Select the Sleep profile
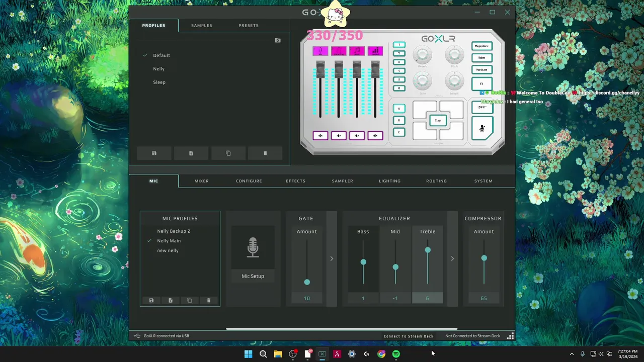644x362 pixels. tap(159, 82)
